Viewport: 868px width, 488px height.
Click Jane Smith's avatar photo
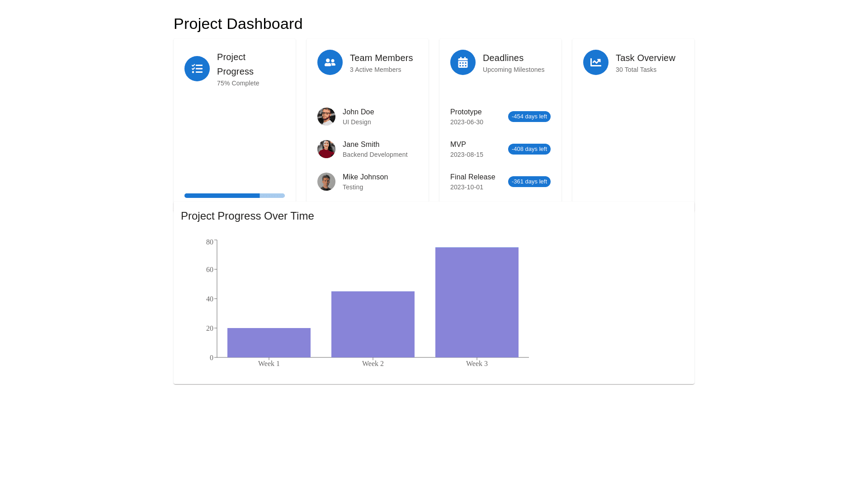tap(326, 149)
